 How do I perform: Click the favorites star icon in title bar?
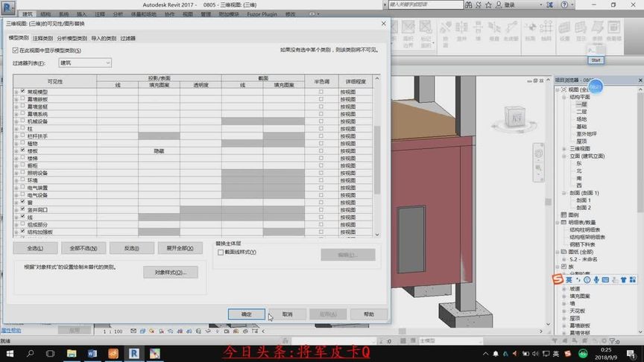[x=488, y=5]
